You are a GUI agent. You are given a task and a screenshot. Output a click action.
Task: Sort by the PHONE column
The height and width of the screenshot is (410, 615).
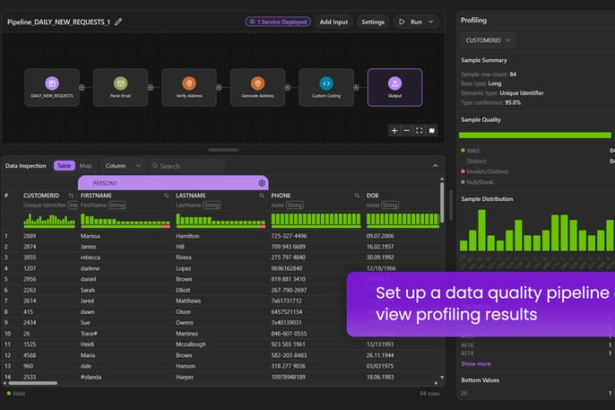click(x=357, y=195)
